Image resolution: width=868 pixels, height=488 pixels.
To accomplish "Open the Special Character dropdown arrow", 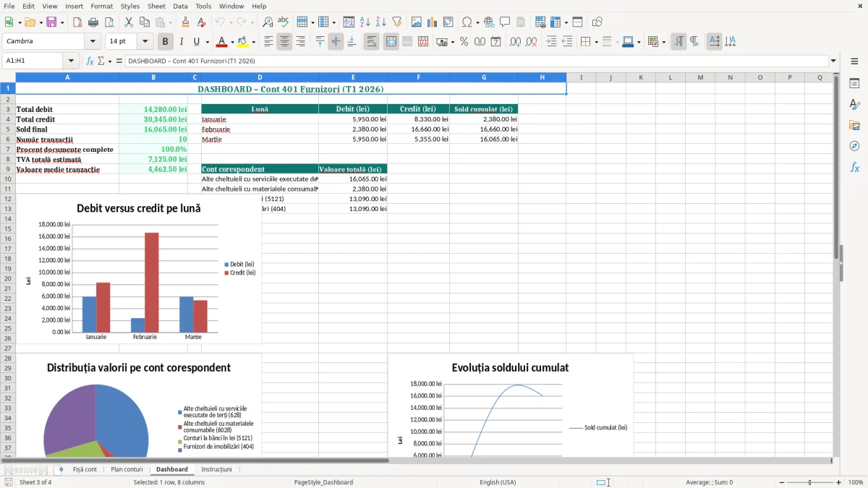I will tap(477, 22).
